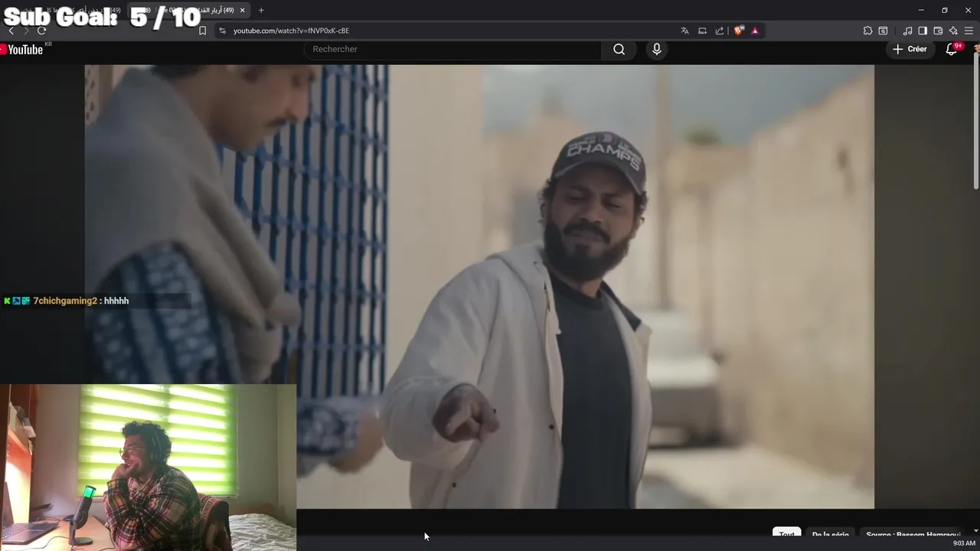The height and width of the screenshot is (551, 980).
Task: Open Brave Rewards triangle icon
Action: [755, 31]
